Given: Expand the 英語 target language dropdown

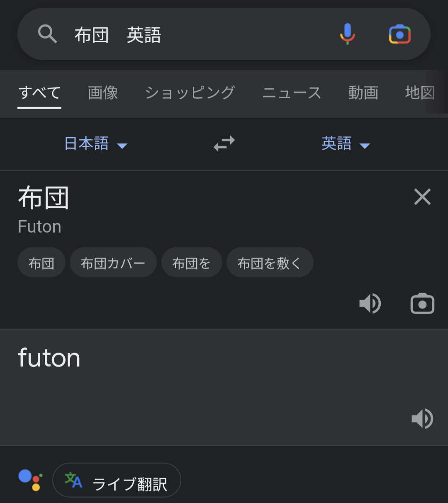Looking at the screenshot, I should coord(346,144).
